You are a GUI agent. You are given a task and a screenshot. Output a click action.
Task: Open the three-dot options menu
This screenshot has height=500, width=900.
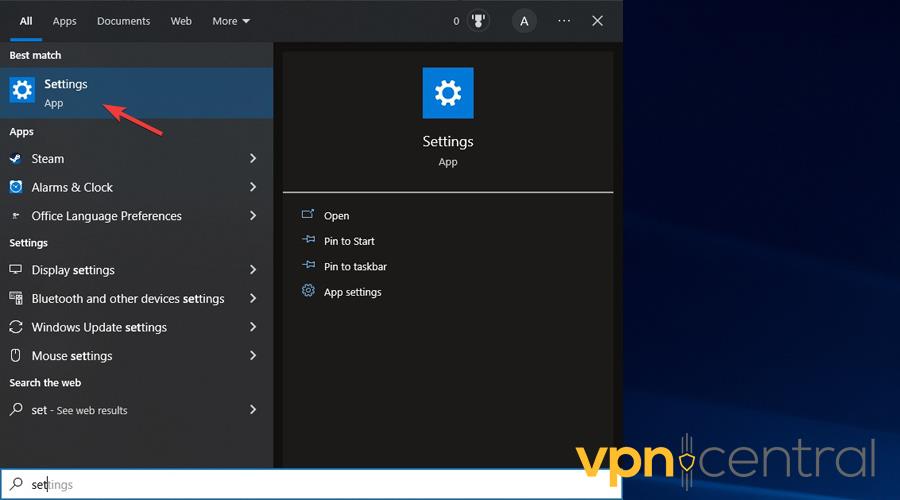[564, 21]
